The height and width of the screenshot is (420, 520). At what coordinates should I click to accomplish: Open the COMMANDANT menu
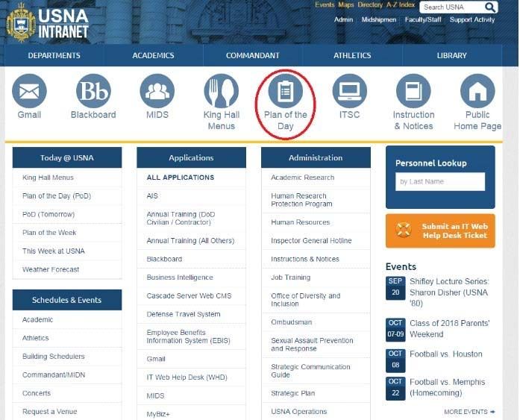[253, 55]
